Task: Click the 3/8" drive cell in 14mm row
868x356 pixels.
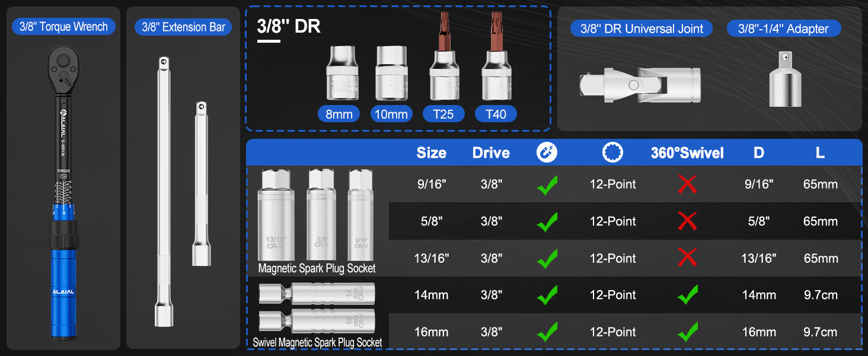Action: (x=492, y=295)
